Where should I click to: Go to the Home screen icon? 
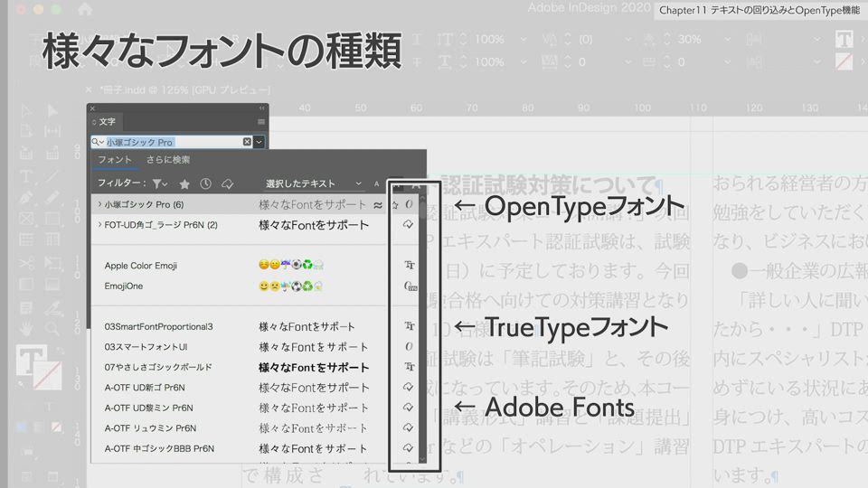[x=85, y=9]
